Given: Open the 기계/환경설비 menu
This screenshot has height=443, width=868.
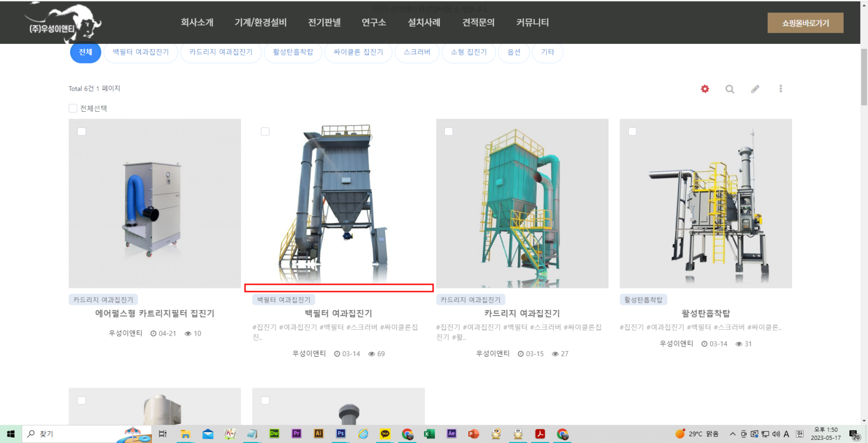Looking at the screenshot, I should tap(260, 23).
